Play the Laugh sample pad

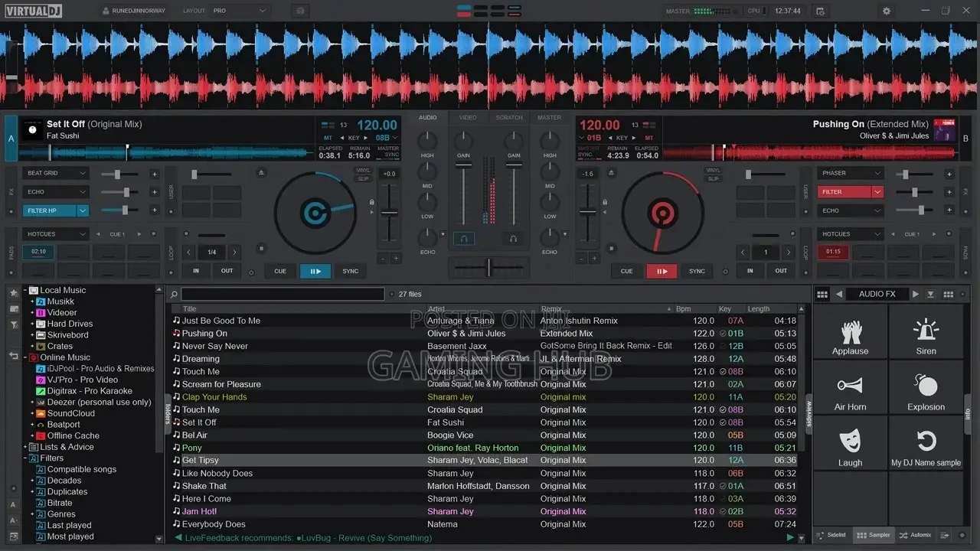850,444
